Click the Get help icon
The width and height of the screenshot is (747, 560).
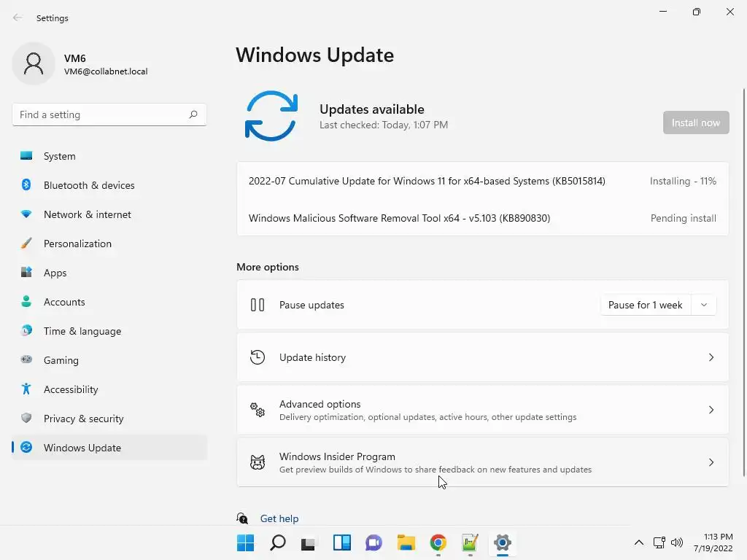point(242,518)
